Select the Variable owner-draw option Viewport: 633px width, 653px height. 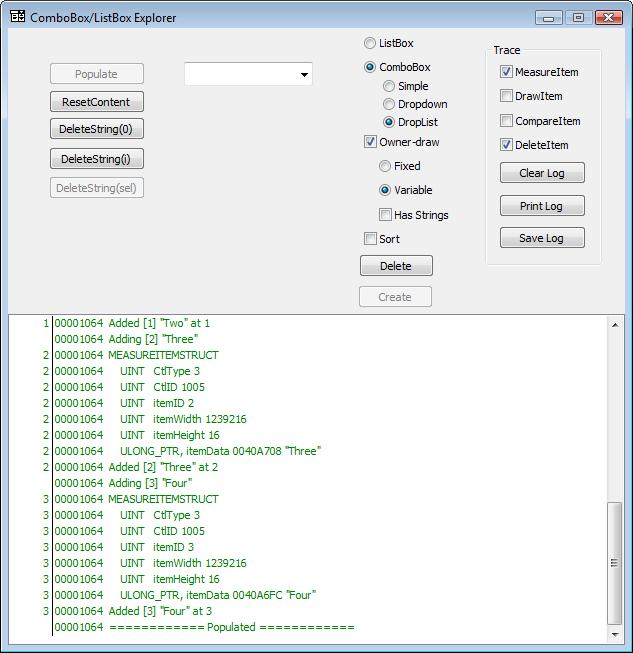[x=385, y=190]
